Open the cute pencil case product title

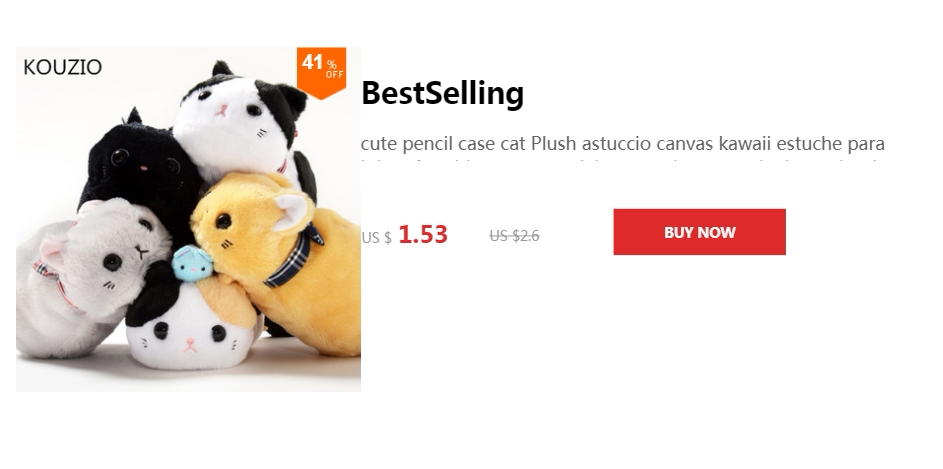(622, 144)
